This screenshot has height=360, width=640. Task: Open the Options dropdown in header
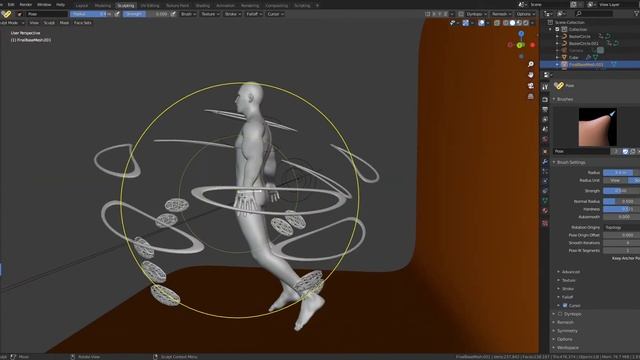pyautogui.click(x=525, y=14)
